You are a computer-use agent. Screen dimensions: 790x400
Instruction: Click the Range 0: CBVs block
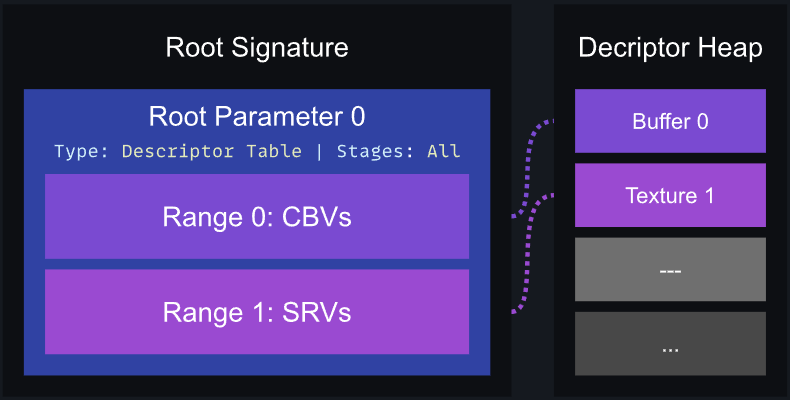coord(257,217)
